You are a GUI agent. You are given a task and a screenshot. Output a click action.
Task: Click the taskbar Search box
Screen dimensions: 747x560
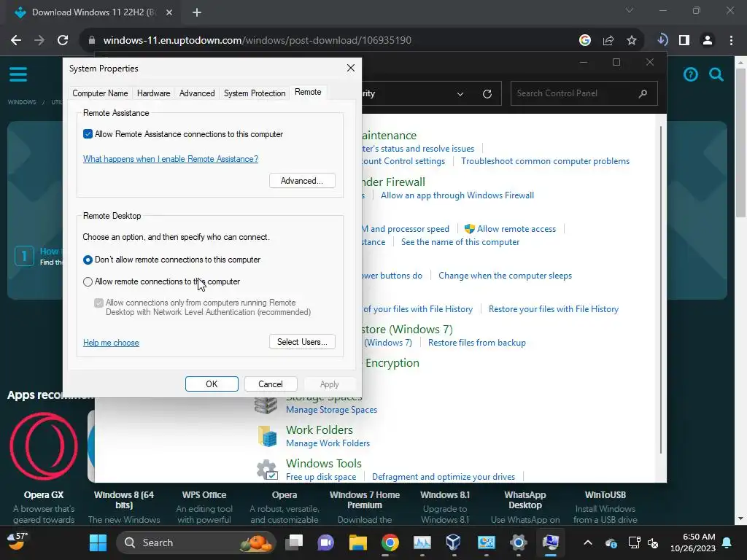(196, 542)
